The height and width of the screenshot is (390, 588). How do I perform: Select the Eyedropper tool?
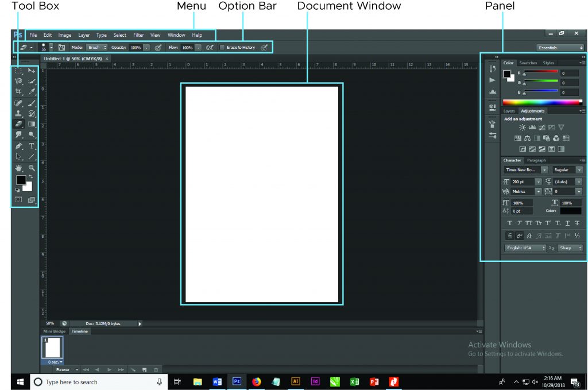pos(32,92)
